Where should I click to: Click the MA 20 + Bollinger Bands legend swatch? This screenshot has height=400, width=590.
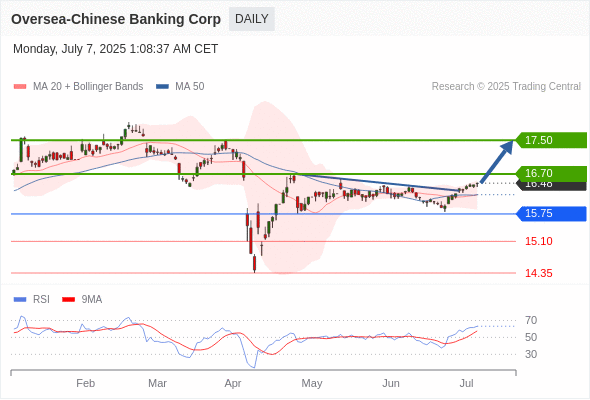20,87
